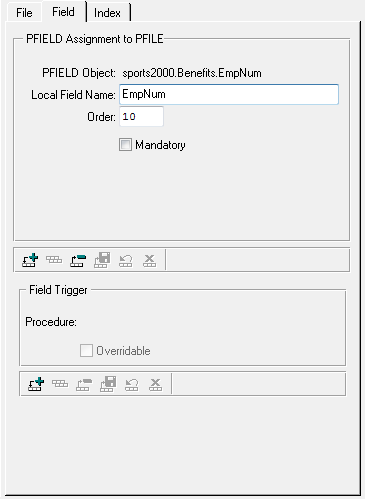Click the save disk icon in Field Trigger toolbar
Viewport: 365px width, 499px height.
click(x=108, y=384)
